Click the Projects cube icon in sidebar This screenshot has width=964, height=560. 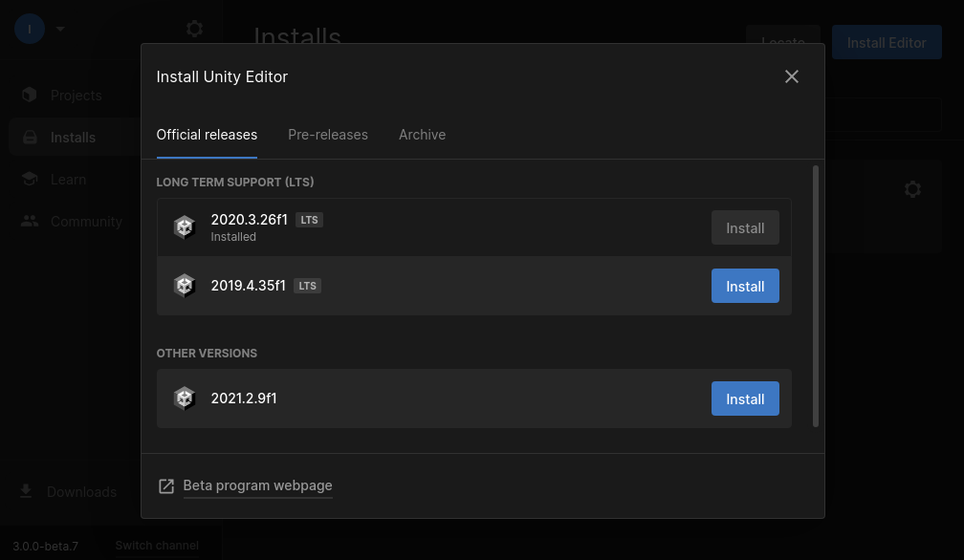click(x=30, y=95)
